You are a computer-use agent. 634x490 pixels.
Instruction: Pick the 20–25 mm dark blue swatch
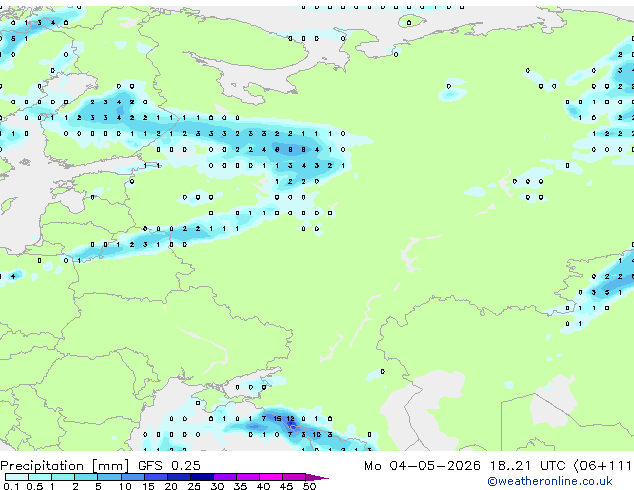point(179,477)
